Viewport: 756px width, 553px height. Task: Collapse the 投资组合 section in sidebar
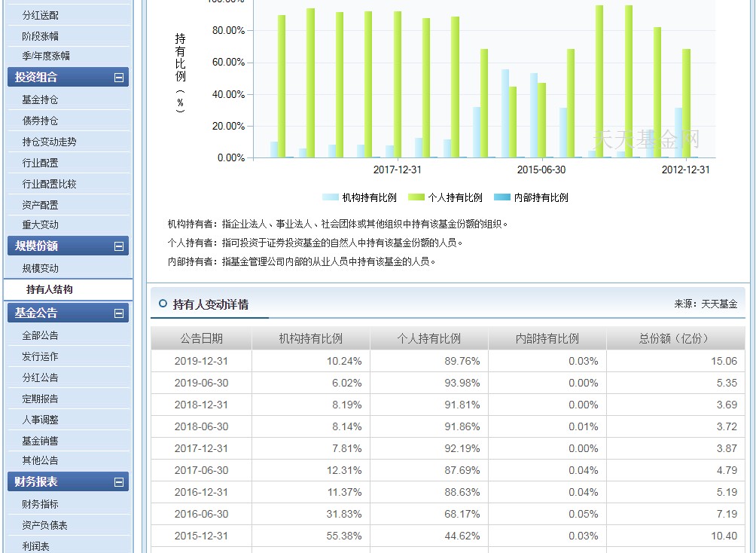pyautogui.click(x=120, y=77)
